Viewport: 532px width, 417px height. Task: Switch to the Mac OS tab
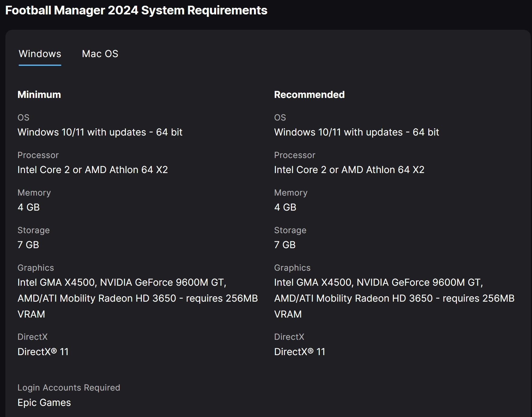click(100, 54)
